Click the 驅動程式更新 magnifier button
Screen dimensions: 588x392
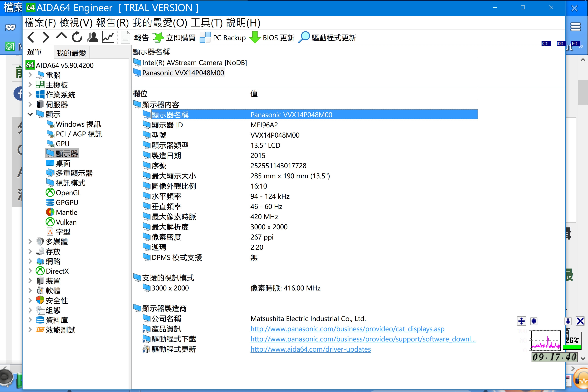pos(327,38)
